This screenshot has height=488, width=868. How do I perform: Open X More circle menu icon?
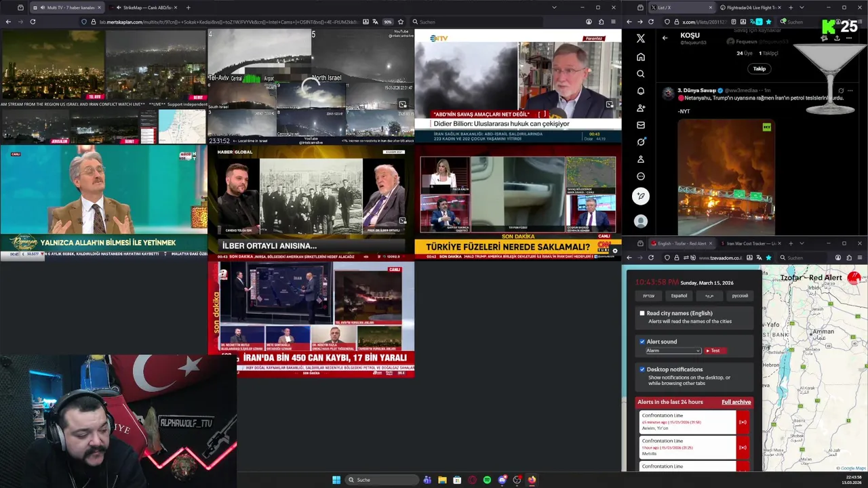coord(641,176)
